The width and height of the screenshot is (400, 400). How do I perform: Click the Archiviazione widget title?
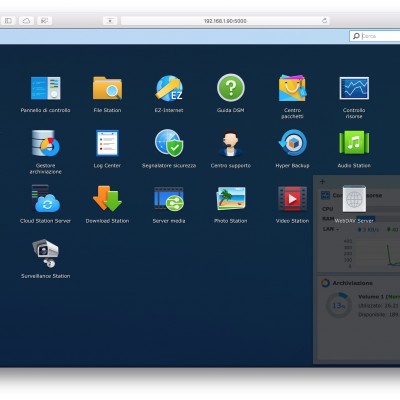click(x=352, y=283)
